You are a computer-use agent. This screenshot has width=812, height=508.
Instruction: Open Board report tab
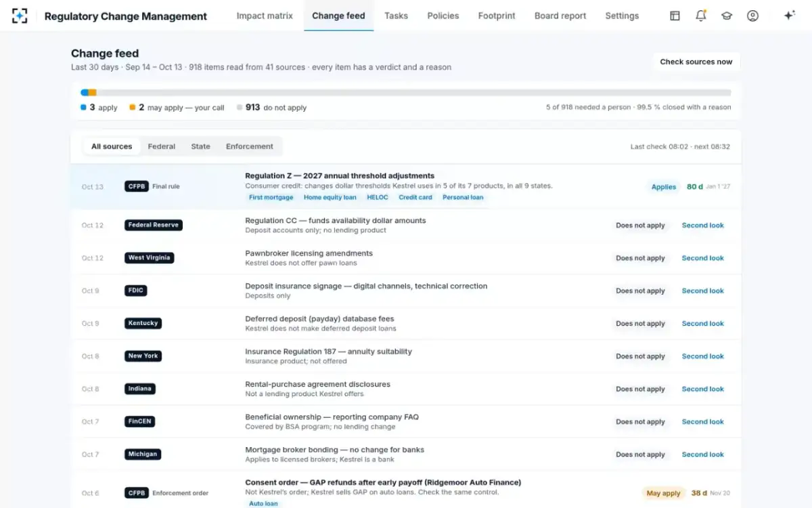point(560,16)
